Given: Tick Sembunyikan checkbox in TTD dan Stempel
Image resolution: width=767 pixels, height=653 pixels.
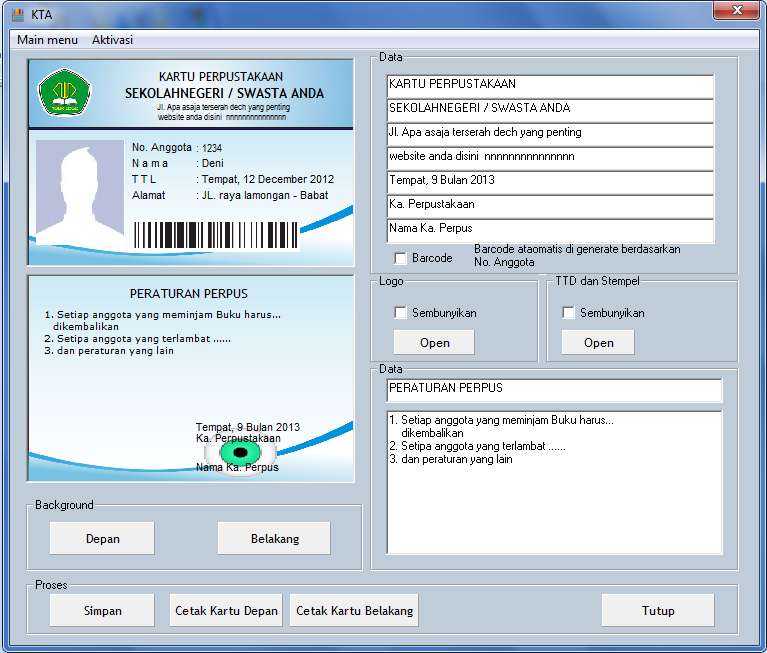Looking at the screenshot, I should click(x=568, y=313).
